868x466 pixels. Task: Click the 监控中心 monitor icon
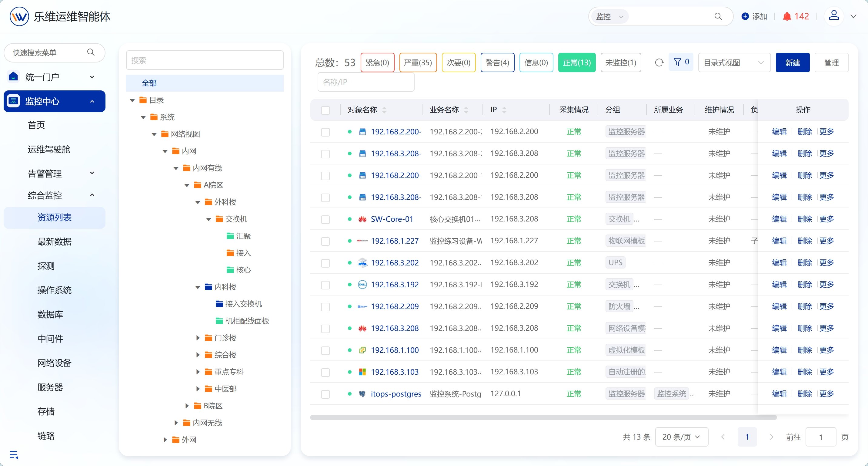pyautogui.click(x=13, y=101)
